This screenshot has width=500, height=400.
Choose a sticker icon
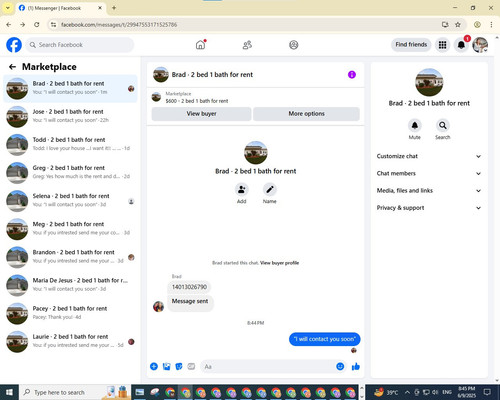pos(179,367)
